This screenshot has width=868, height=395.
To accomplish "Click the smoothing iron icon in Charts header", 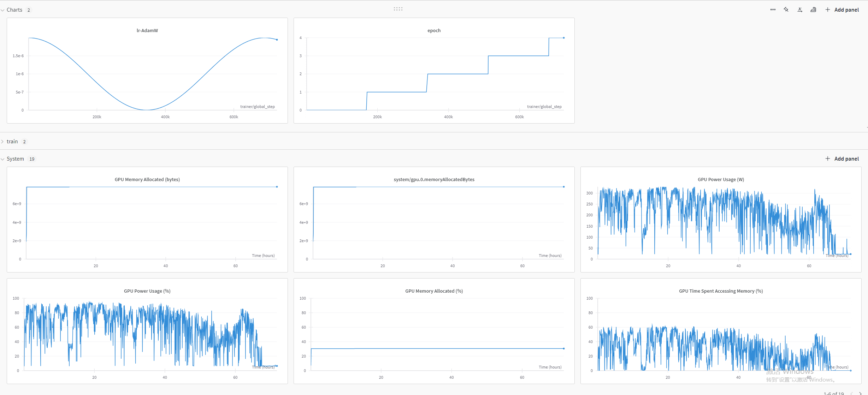I will point(813,10).
